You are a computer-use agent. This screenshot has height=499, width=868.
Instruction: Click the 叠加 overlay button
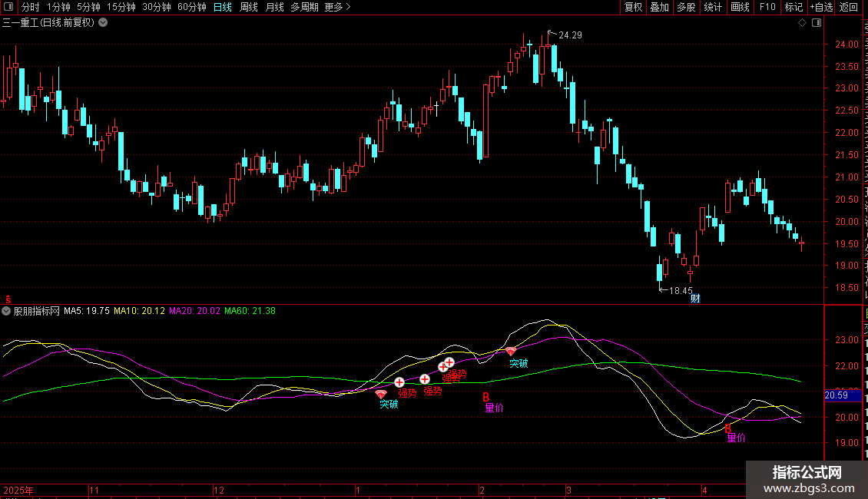tap(659, 7)
